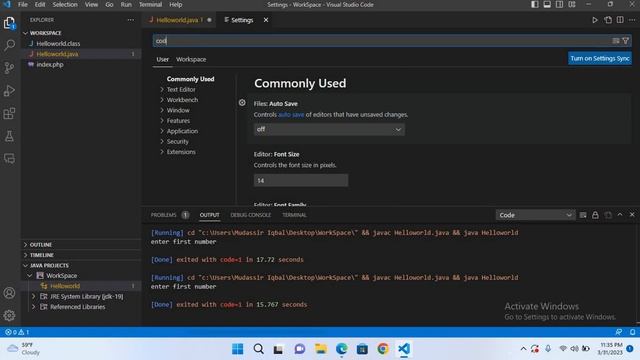640x360 pixels.
Task: Open editor More Actions ellipsis
Action: [632, 20]
